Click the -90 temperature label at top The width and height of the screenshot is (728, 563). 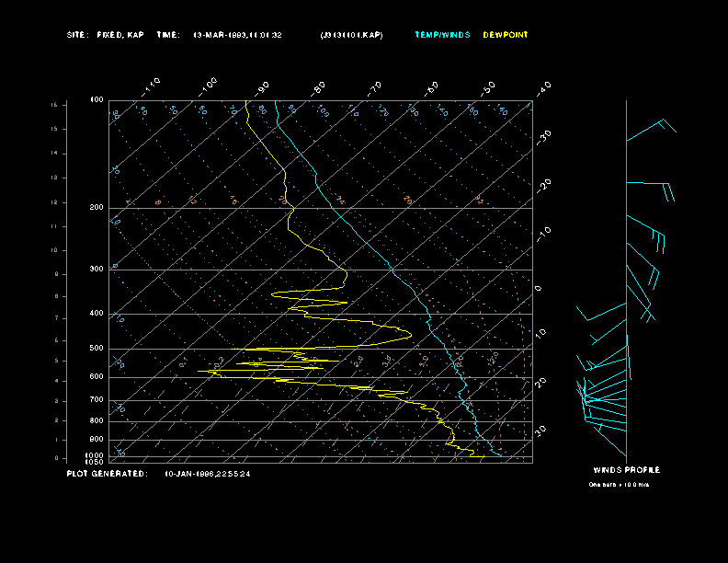(x=263, y=87)
